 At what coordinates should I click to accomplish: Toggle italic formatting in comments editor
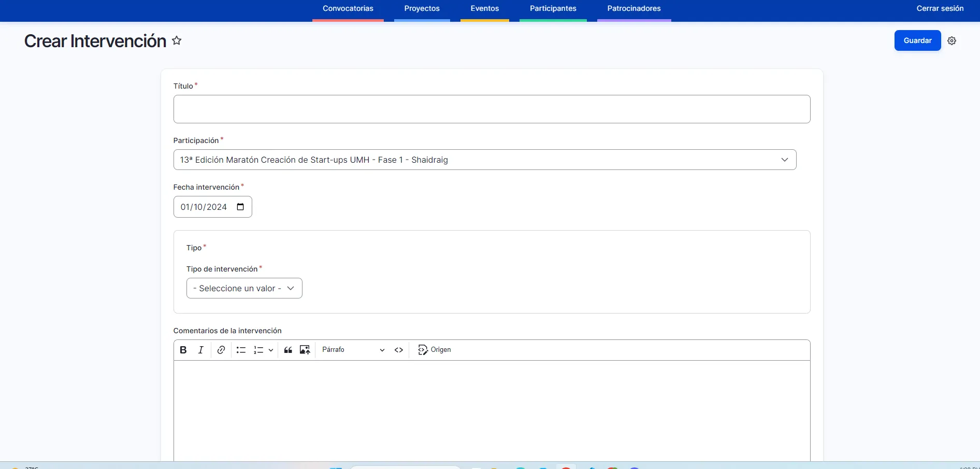coord(201,350)
